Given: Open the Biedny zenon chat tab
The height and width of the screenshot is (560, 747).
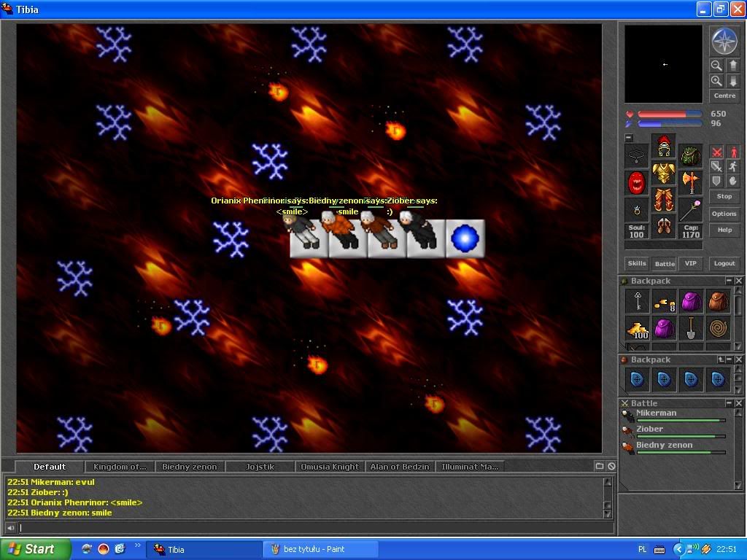Looking at the screenshot, I should (x=190, y=467).
